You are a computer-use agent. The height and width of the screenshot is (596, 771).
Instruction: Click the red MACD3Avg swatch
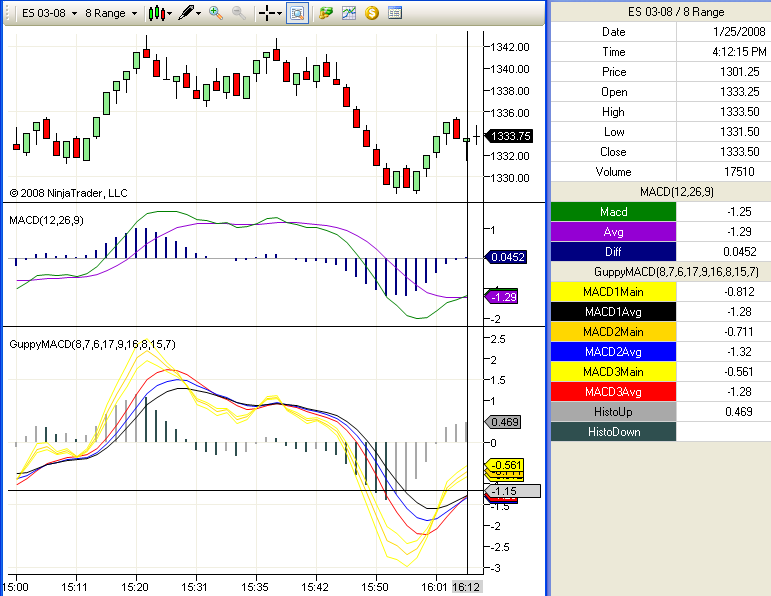pos(614,392)
